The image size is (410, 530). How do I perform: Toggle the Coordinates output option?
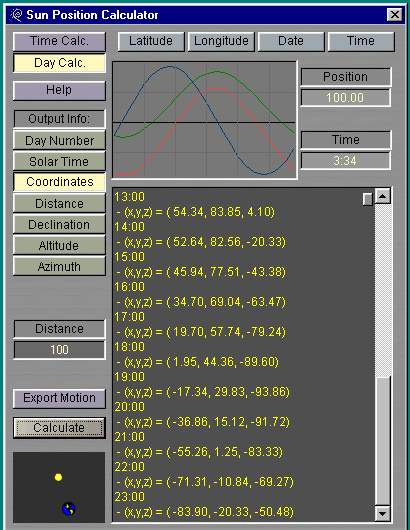coord(59,182)
